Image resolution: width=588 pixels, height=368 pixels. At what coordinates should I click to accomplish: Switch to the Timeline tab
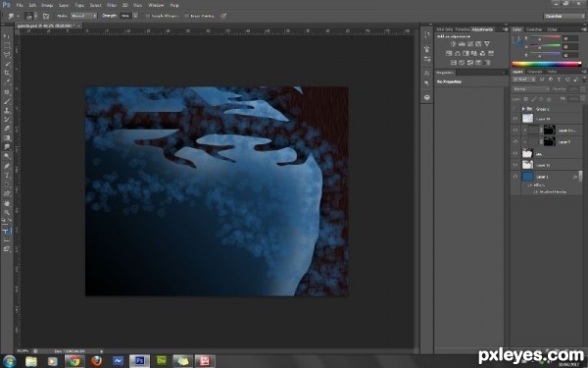pyautogui.click(x=462, y=29)
